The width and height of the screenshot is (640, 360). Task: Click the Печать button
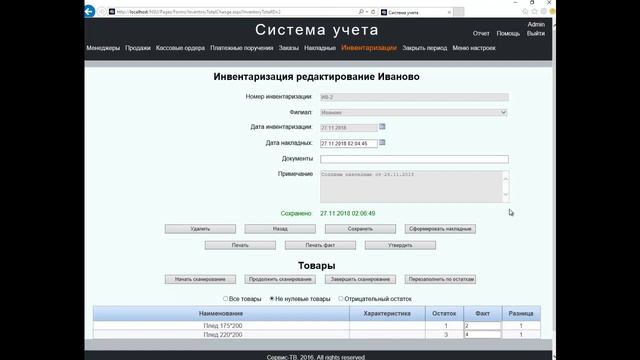pos(240,245)
